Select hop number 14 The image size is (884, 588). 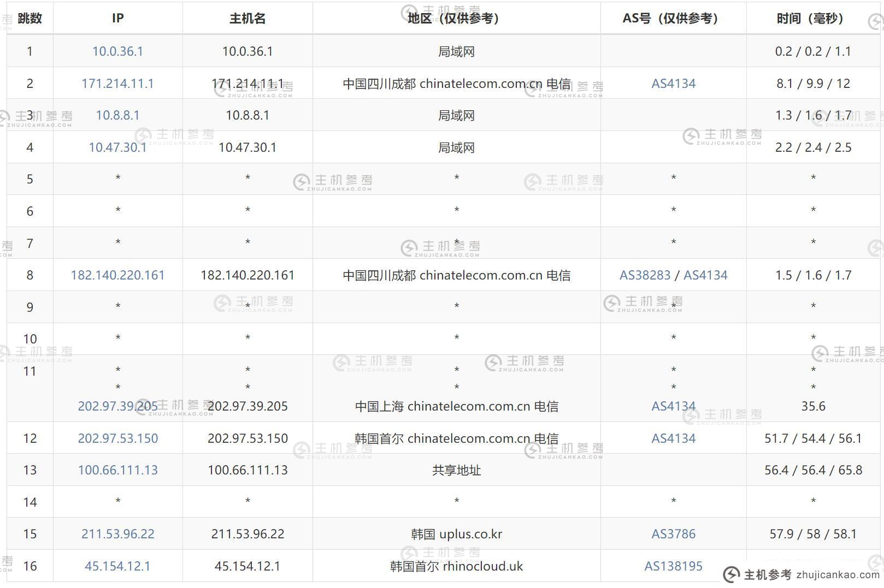tap(30, 502)
